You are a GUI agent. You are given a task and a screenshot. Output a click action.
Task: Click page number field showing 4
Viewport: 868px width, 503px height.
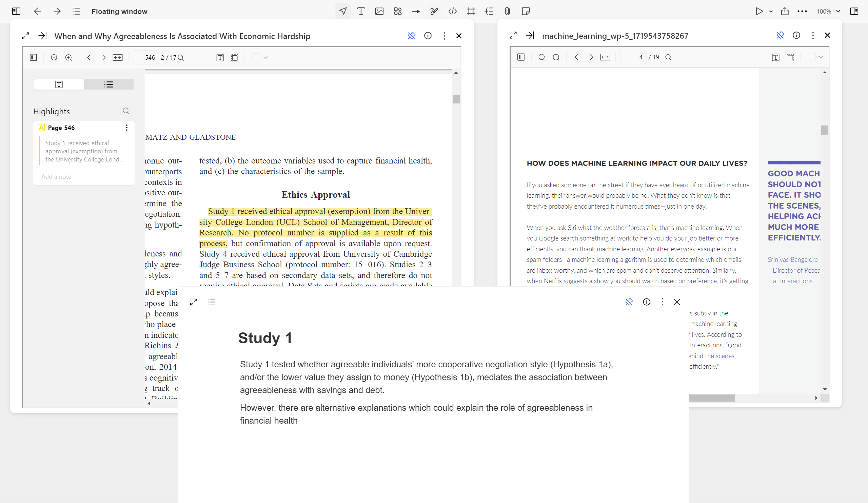tap(633, 57)
